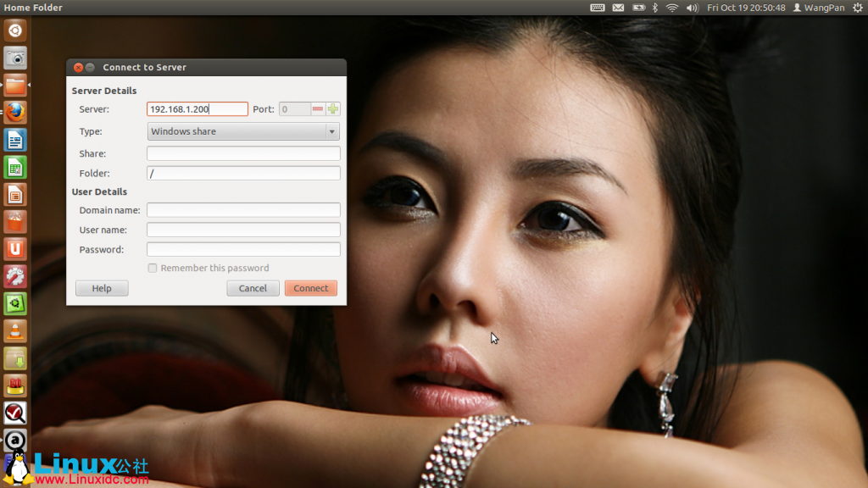Click the Share input field

243,153
